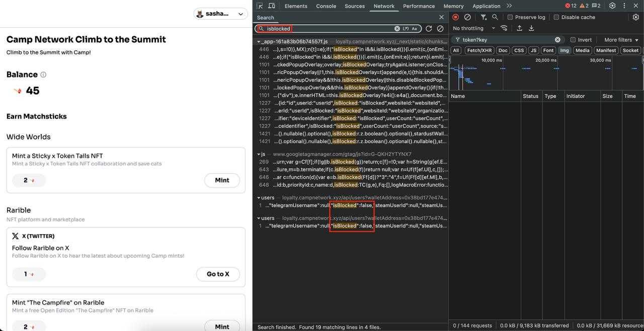Image resolution: width=644 pixels, height=331 pixels.
Task: Mint the Sticky x Token Tails NFT
Action: coord(222,180)
